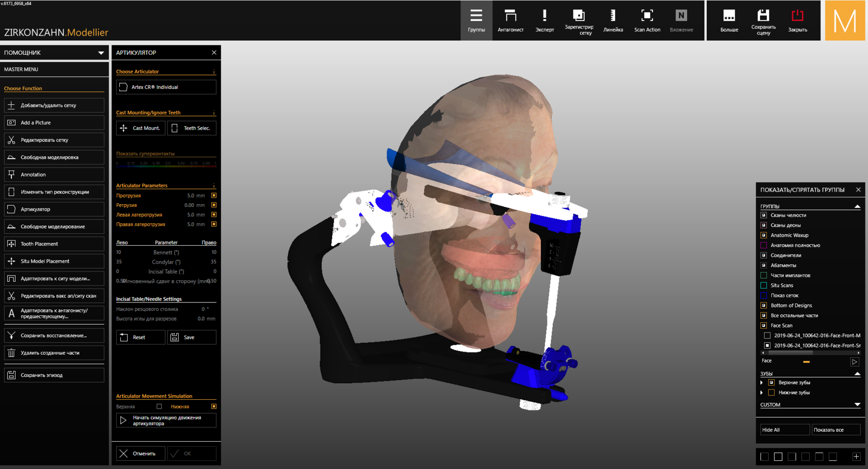Click Зарегистрир сетку toolbar icon
The image size is (868, 469).
[x=579, y=21]
